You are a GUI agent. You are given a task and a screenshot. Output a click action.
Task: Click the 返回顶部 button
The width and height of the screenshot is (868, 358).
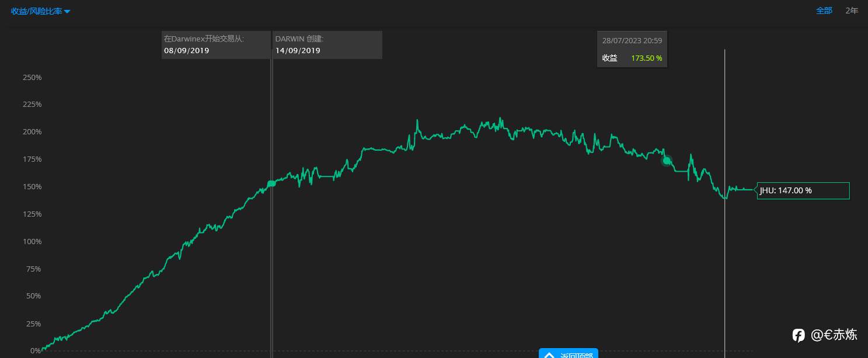click(x=568, y=354)
